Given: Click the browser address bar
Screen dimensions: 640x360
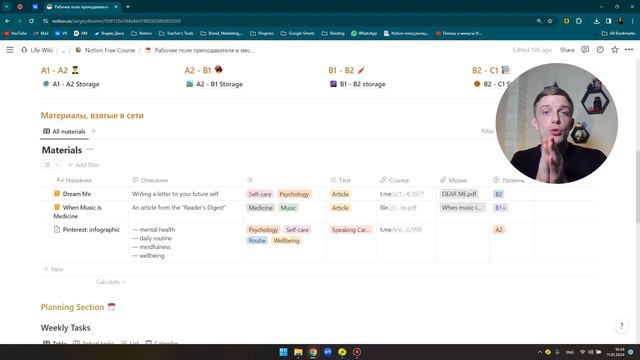Looking at the screenshot, I should (286, 21).
